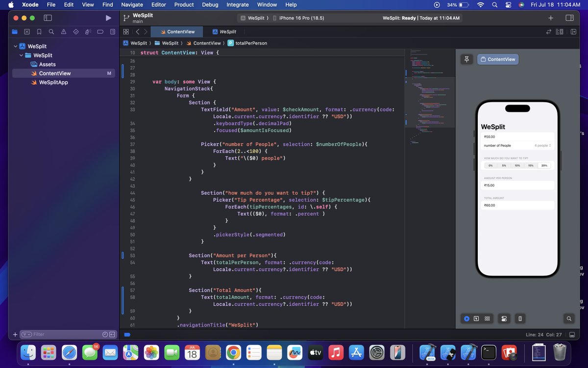Go back in editor history
588x368 pixels.
coord(138,32)
